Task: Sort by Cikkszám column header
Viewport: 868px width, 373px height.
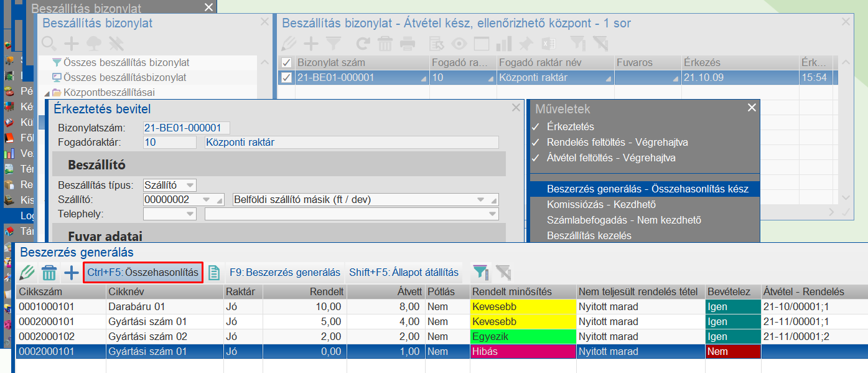Action: pos(60,292)
